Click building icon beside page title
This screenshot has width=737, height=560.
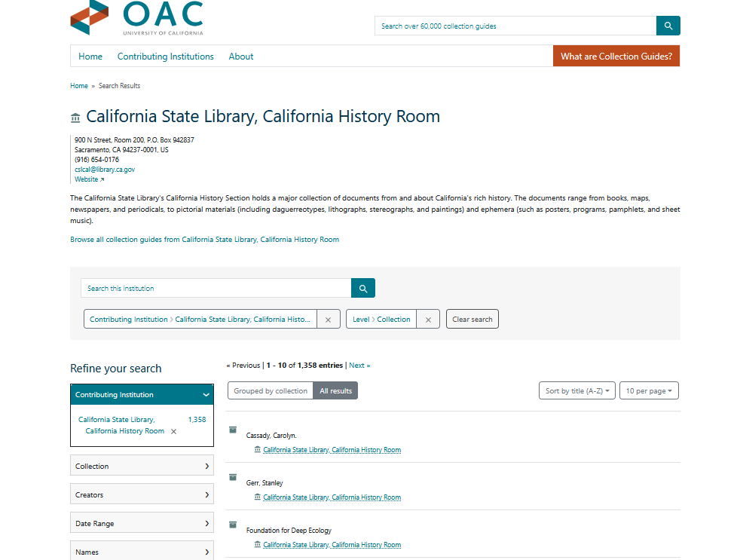click(75, 118)
